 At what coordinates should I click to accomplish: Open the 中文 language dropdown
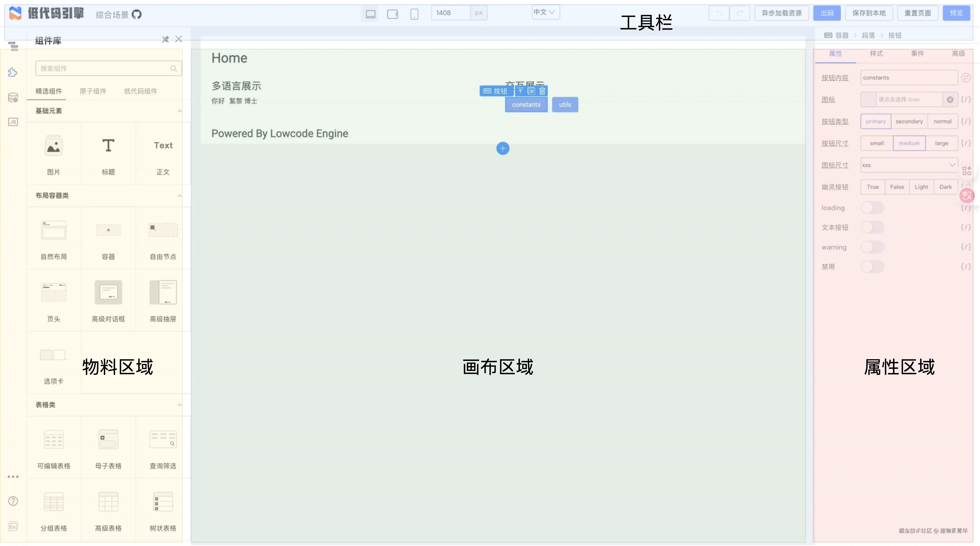[544, 12]
